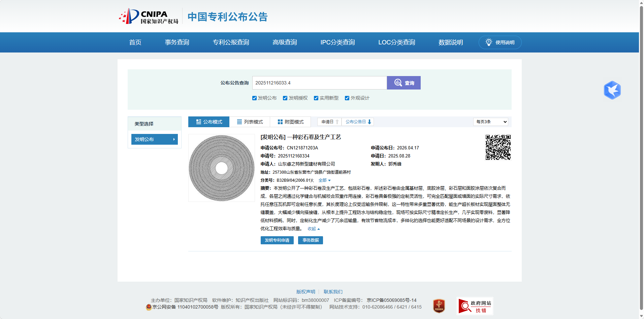Image resolution: width=644 pixels, height=319 pixels.
Task: Uncheck the 外观设计 checkbox
Action: tap(347, 98)
